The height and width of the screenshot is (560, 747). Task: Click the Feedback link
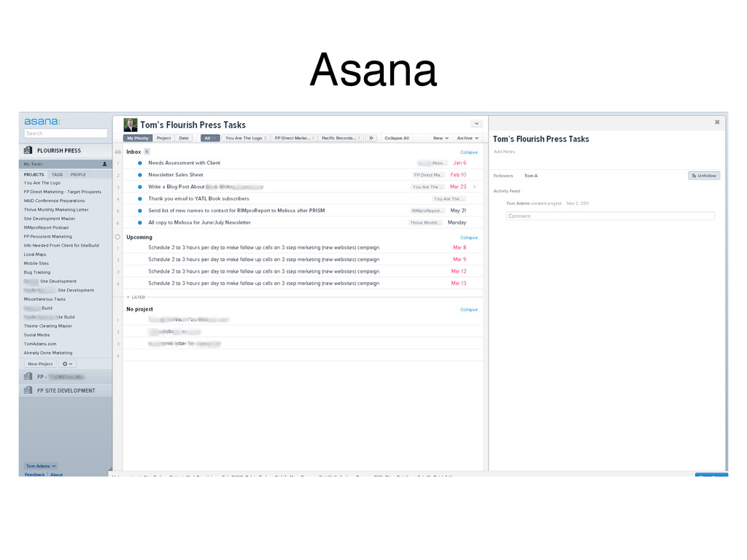click(35, 474)
